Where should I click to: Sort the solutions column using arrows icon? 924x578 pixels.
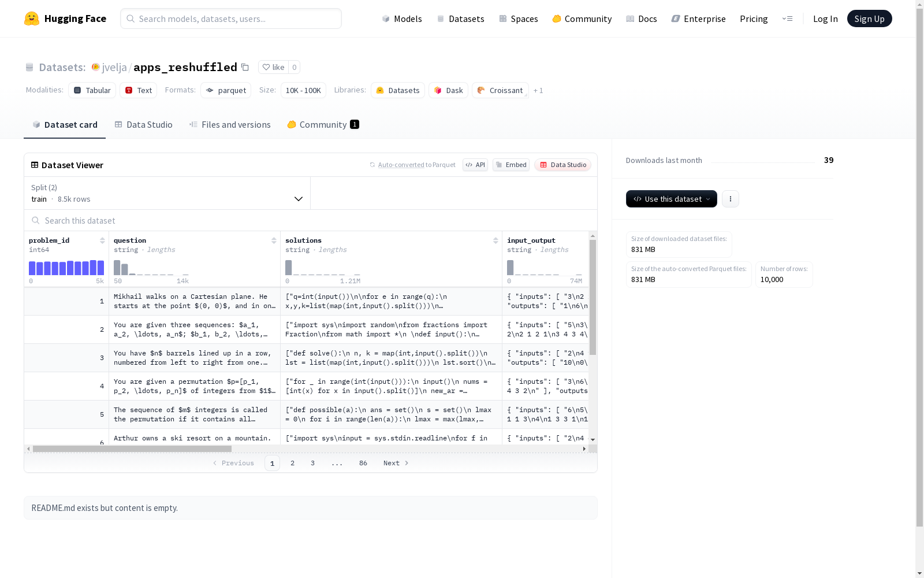click(495, 240)
